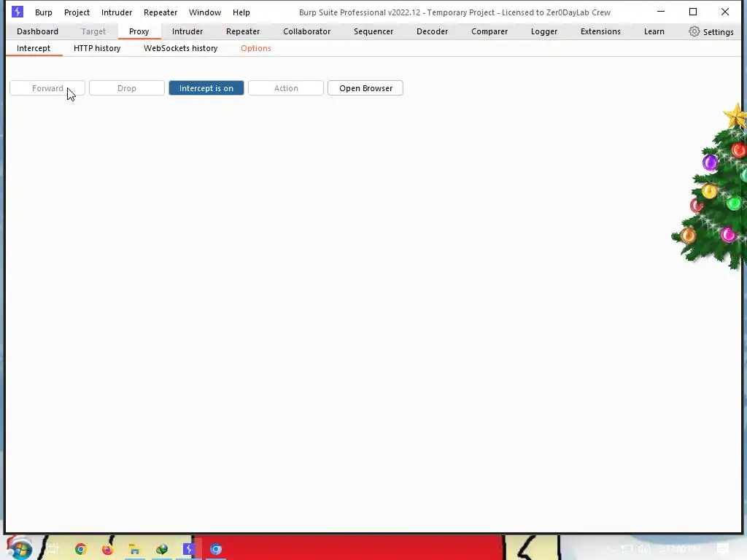Image resolution: width=747 pixels, height=560 pixels.
Task: Open the Comparer tab
Action: 489,31
